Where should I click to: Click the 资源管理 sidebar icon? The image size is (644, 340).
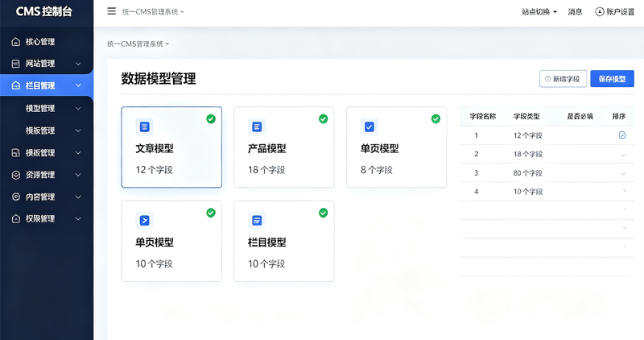[x=15, y=175]
